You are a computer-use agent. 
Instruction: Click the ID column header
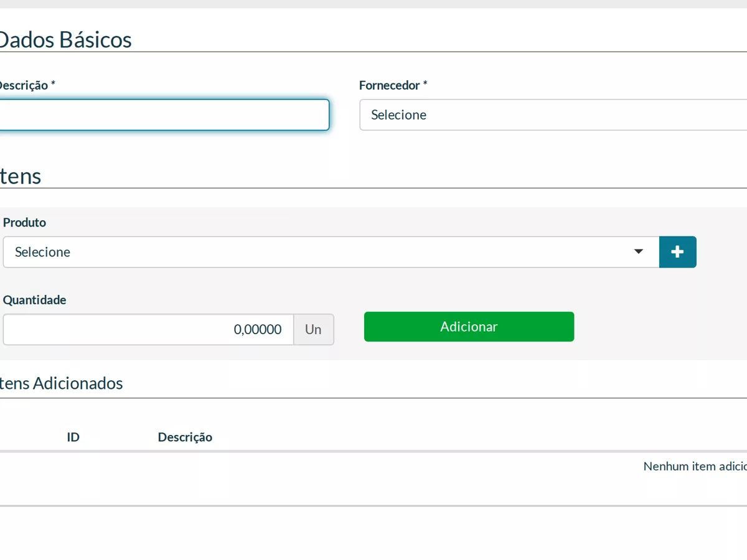tap(73, 437)
